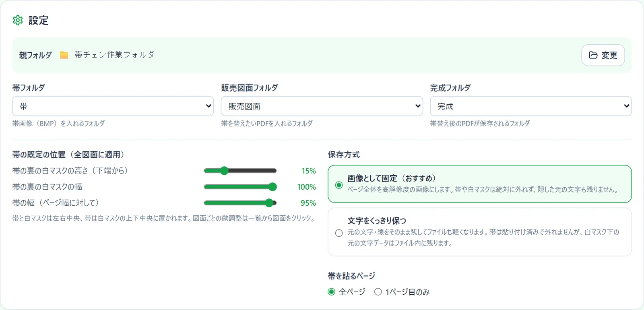Select the 文字をくっきり保つ radio option

click(x=339, y=233)
